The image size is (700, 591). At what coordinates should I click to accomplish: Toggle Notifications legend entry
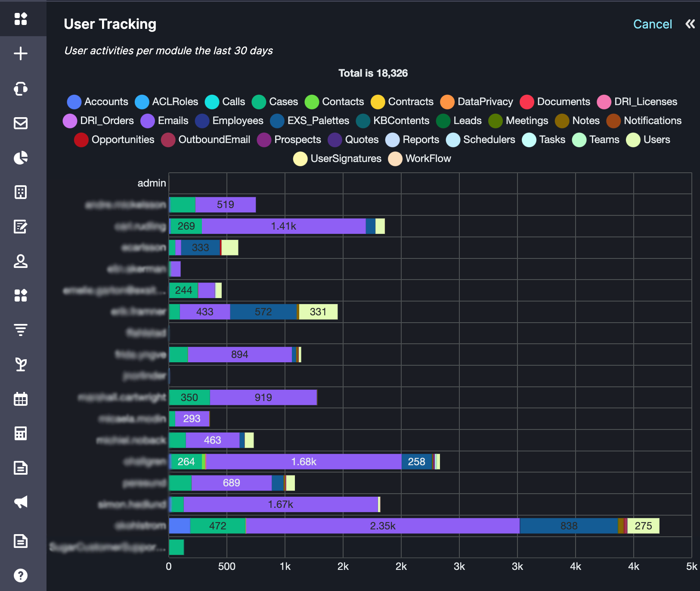(x=644, y=121)
